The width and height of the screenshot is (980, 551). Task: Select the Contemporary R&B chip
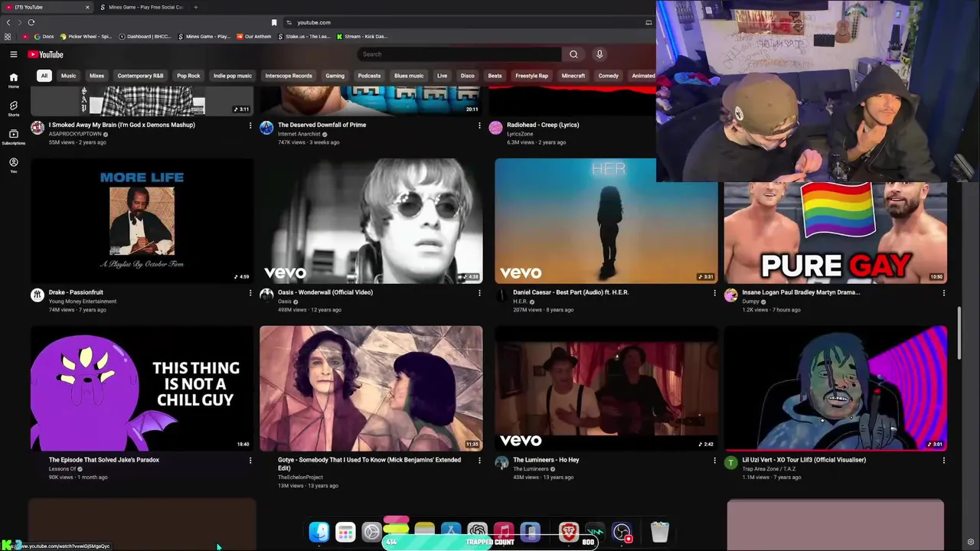click(x=140, y=76)
